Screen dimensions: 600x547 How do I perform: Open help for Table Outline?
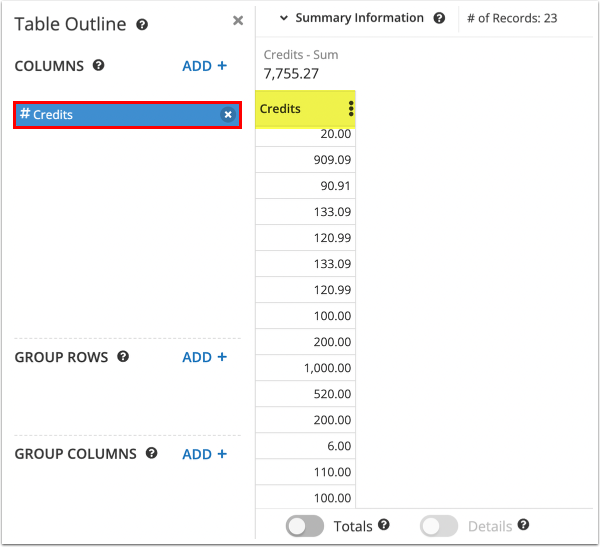[x=142, y=25]
